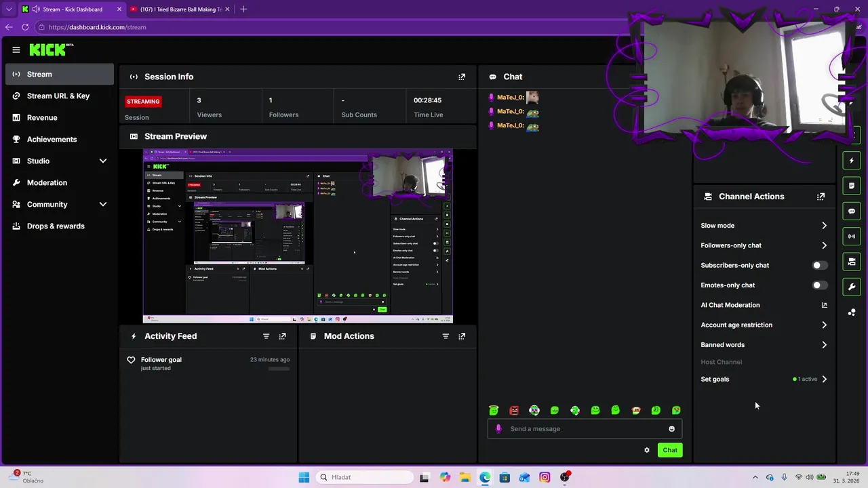
Task: Reload the page
Action: pos(25,27)
